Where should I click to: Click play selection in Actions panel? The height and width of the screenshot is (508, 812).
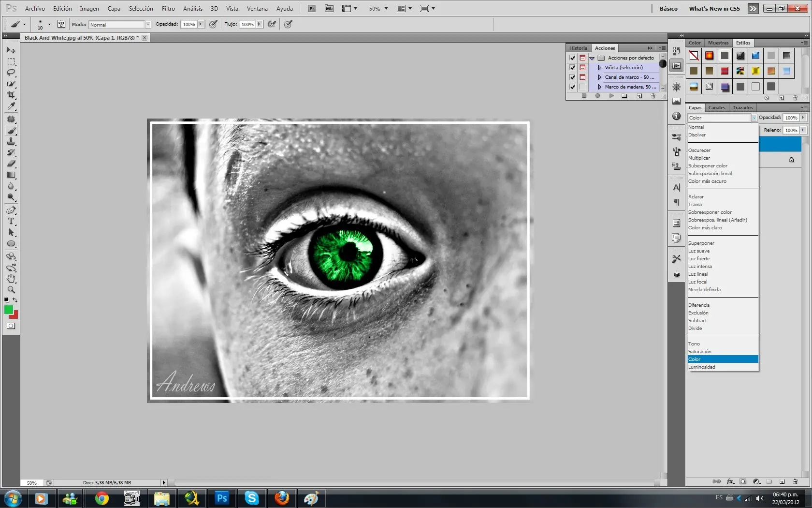(611, 96)
